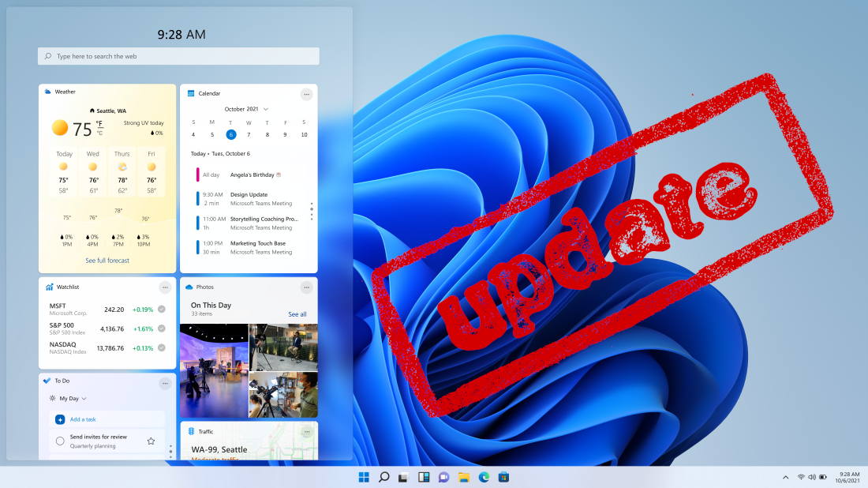Click the Calendar widget icon
Screen dimensions: 868x488
point(191,93)
